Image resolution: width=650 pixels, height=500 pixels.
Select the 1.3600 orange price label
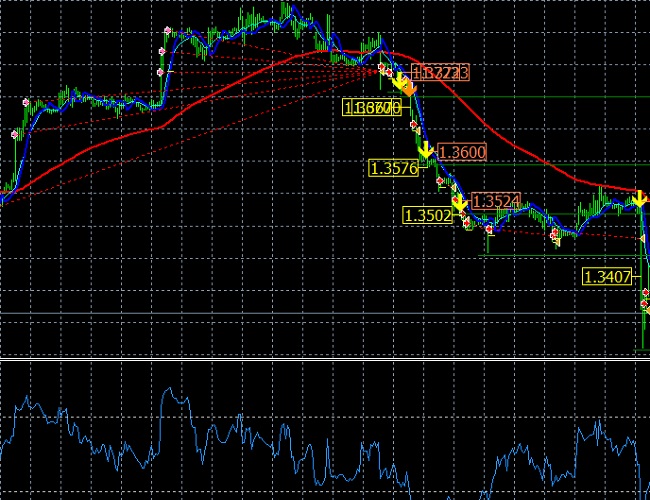pyautogui.click(x=462, y=152)
